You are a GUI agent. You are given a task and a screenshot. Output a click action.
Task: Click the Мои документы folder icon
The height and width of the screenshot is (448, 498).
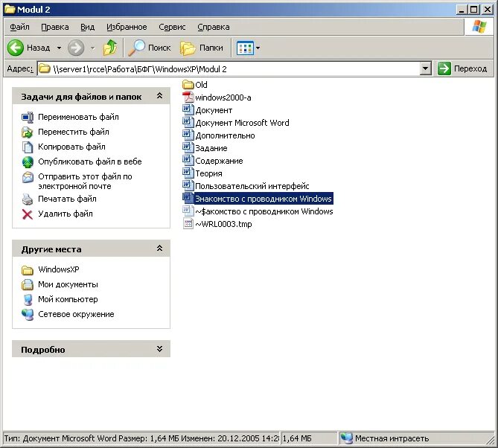(x=28, y=284)
